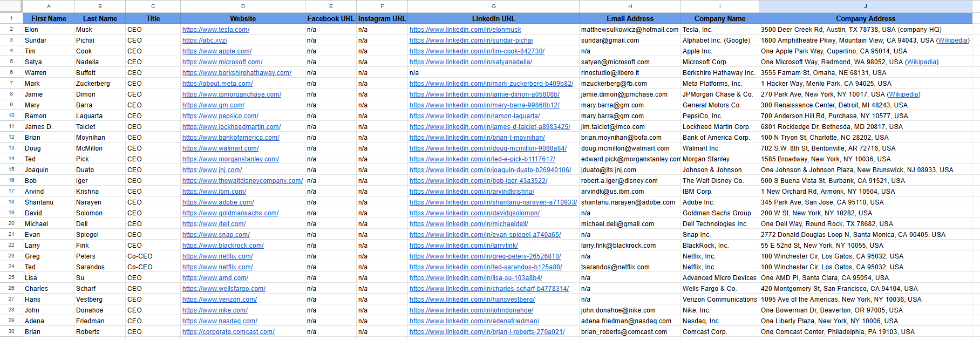Viewport: 980px width, 340px height.
Task: Open the thewaltdisneycompany.com website link
Action: (x=242, y=181)
